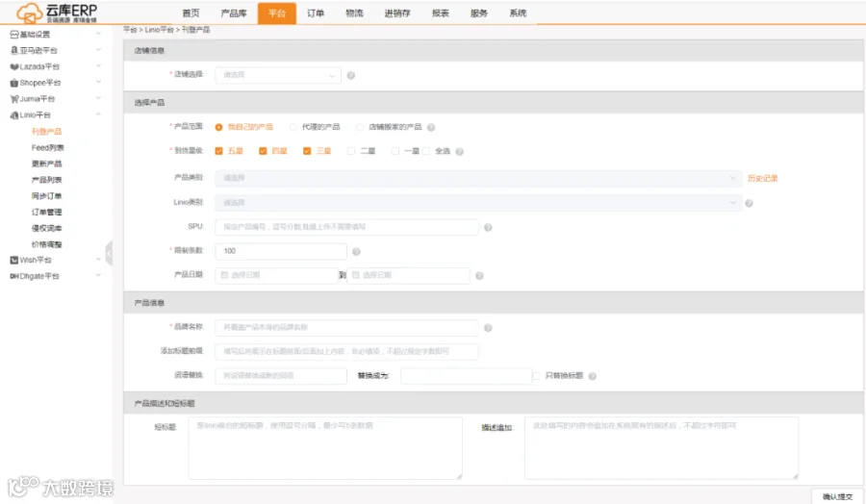Open 物流 in top navigation
Viewport: 866px width, 504px height.
pos(354,13)
